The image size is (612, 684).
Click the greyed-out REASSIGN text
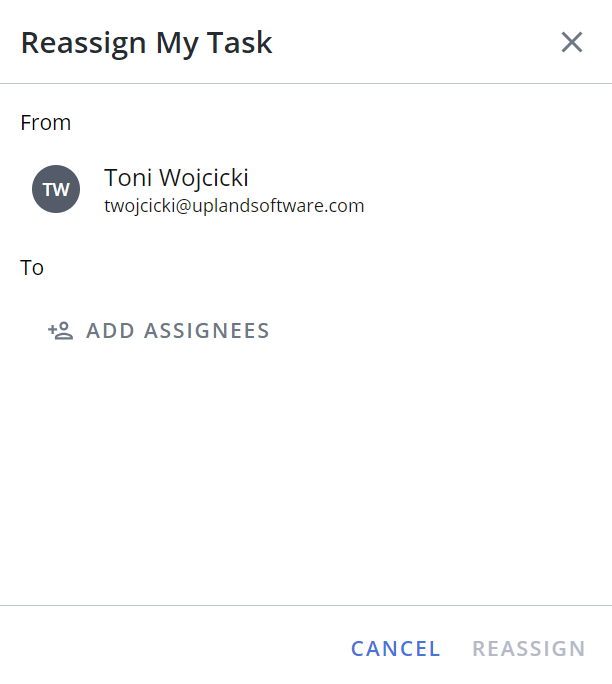(529, 649)
